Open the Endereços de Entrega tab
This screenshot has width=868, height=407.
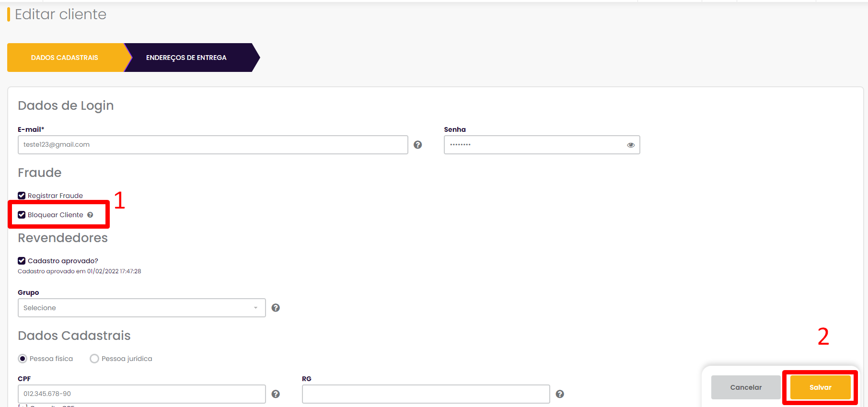pyautogui.click(x=186, y=58)
